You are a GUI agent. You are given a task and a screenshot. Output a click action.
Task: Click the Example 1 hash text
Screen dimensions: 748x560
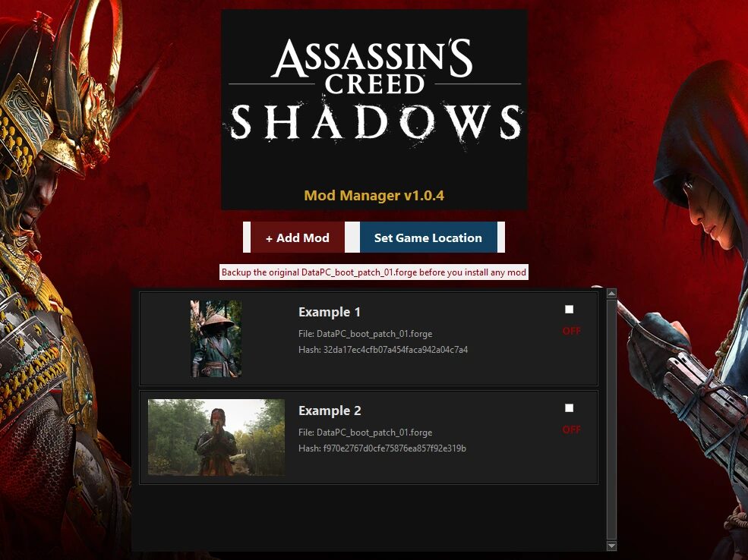tap(383, 350)
